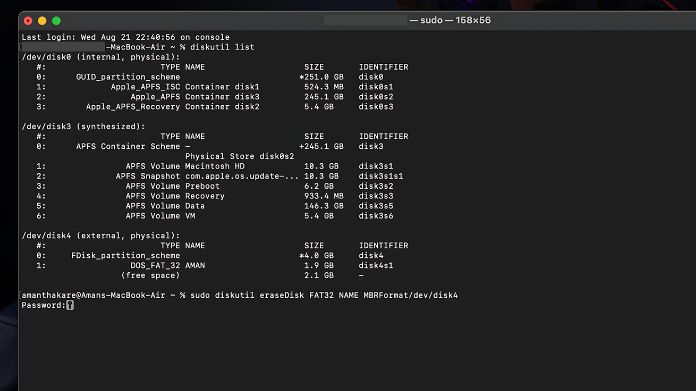Click the 'disk0s1' identifier

376,87
